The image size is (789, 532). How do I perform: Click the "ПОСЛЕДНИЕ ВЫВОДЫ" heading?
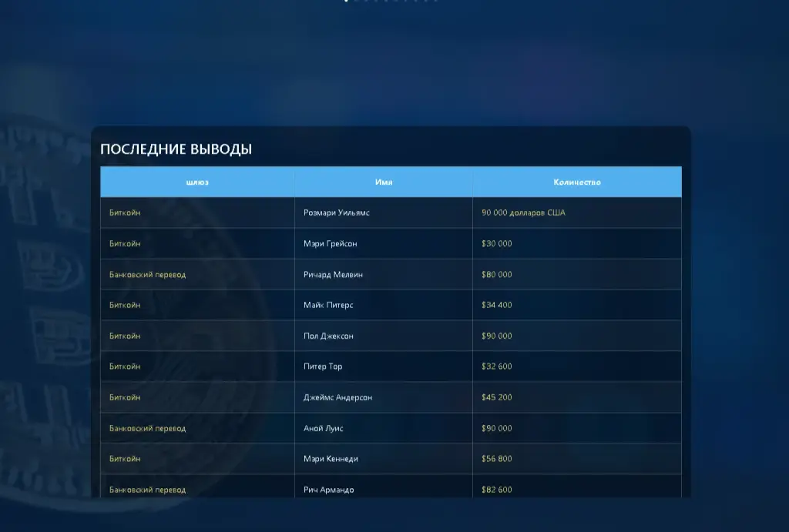pos(176,149)
